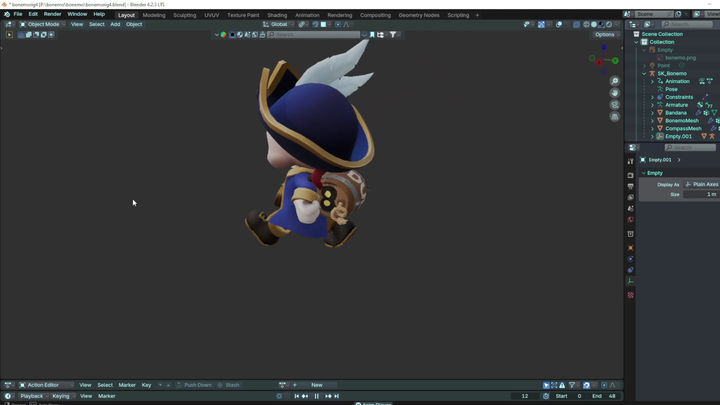Switch to the Scripting workspace tab
720x405 pixels.
click(x=458, y=15)
